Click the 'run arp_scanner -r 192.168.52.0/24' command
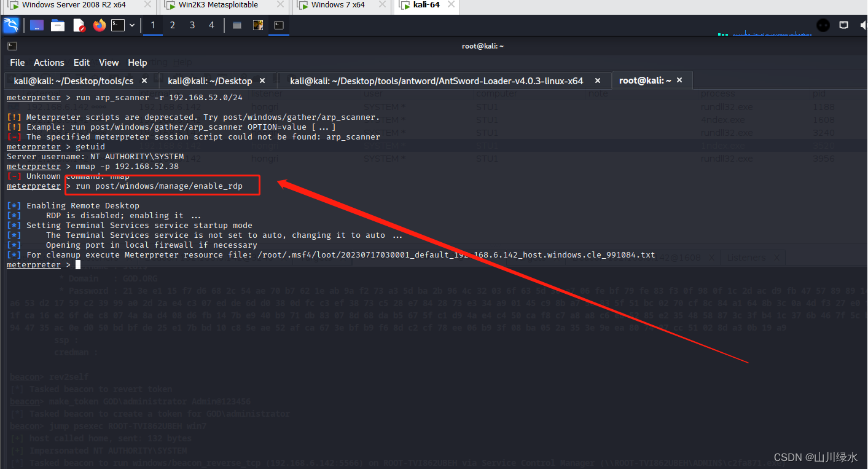This screenshot has width=868, height=469. [x=159, y=97]
